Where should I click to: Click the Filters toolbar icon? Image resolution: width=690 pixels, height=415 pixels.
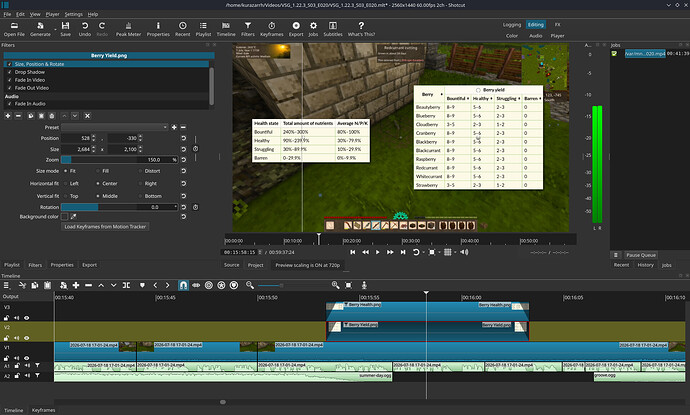point(248,29)
